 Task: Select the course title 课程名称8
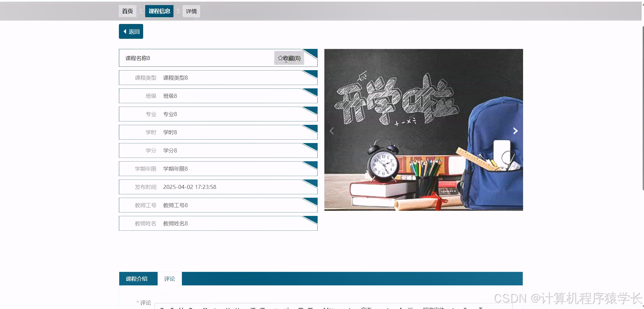(x=138, y=58)
